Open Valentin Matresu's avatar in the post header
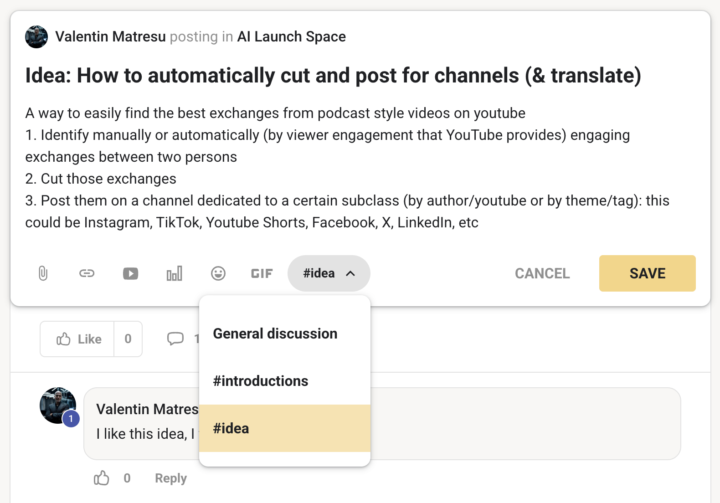Screen dimensions: 720x503 [x=36, y=37]
